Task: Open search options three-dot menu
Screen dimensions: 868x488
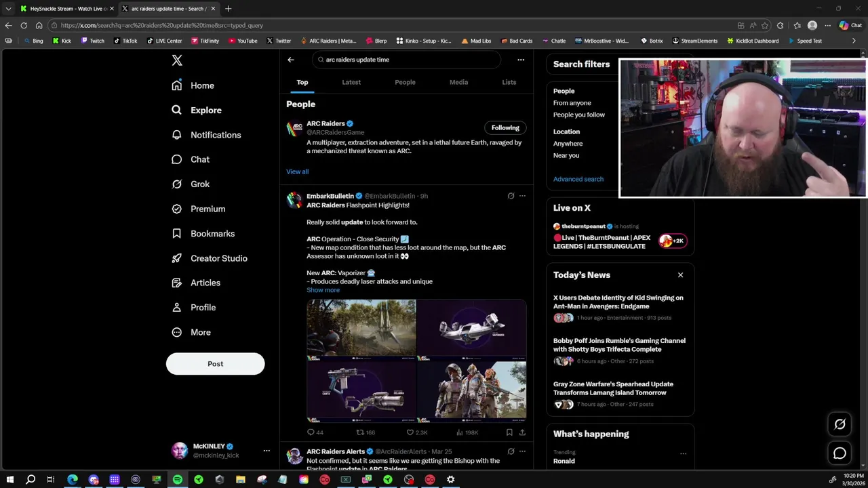Action: 521,60
